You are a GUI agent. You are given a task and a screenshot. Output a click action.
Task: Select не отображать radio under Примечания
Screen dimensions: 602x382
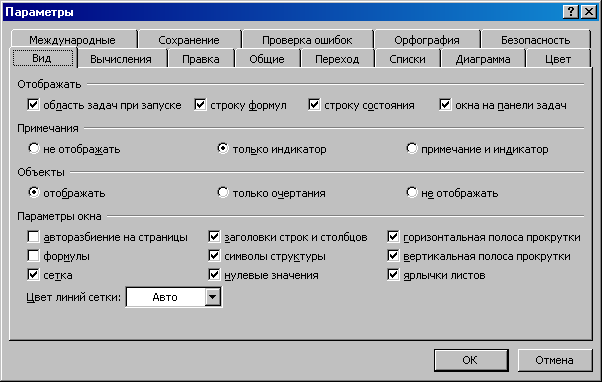34,148
